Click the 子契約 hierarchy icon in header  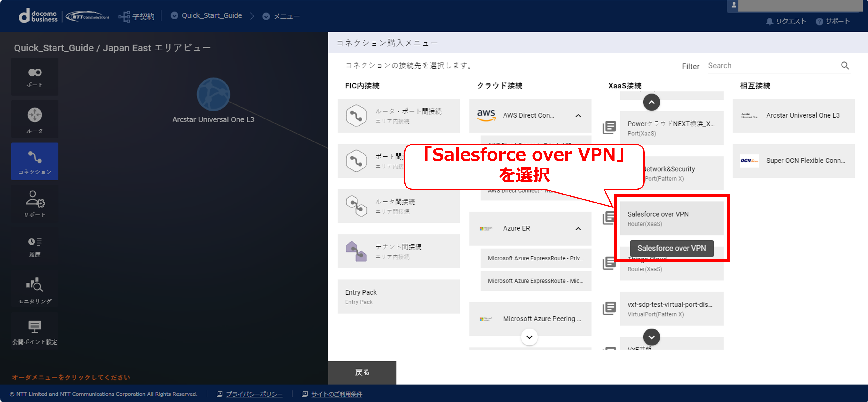pos(124,16)
